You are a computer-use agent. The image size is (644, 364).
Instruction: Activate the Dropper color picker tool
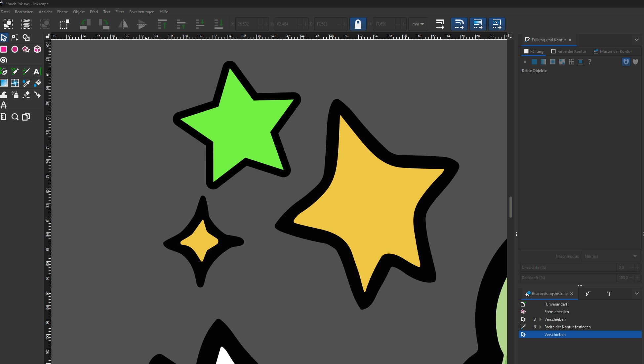[x=26, y=83]
